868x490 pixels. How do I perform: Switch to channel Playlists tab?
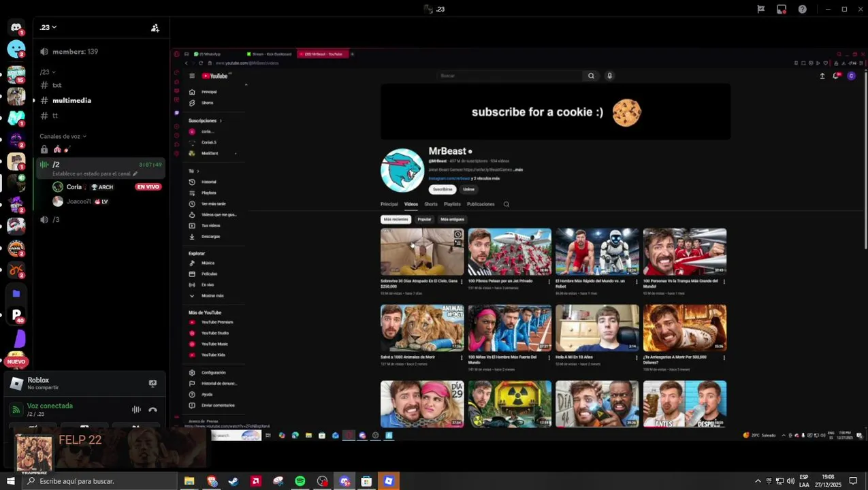pos(452,204)
